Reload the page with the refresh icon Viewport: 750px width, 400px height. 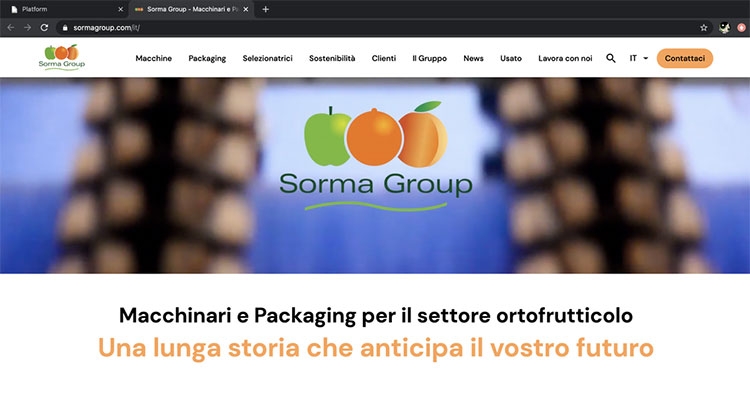click(x=44, y=28)
